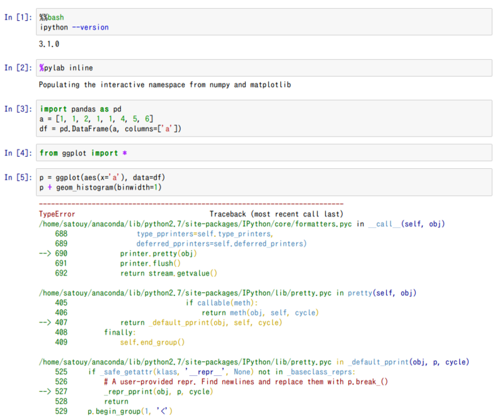504x420 pixels.
Task: Click the output text '3.1.0'
Action: tap(49, 44)
